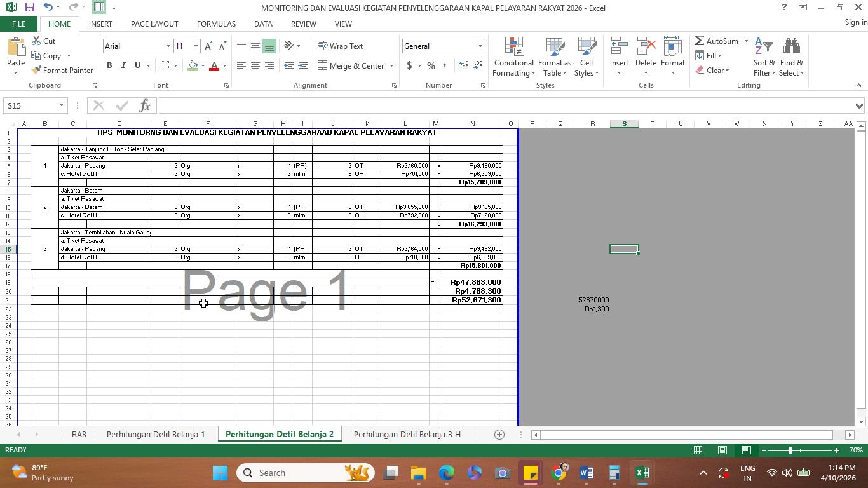The height and width of the screenshot is (488, 868).
Task: Open Cell Styles gallery
Action: tap(587, 57)
